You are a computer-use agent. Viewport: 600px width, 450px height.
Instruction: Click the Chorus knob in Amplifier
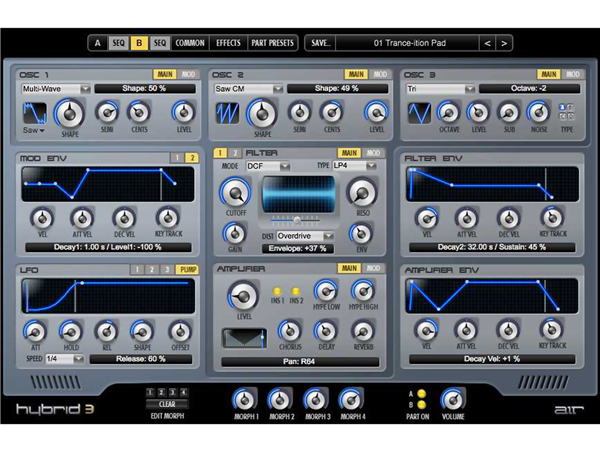coord(290,329)
